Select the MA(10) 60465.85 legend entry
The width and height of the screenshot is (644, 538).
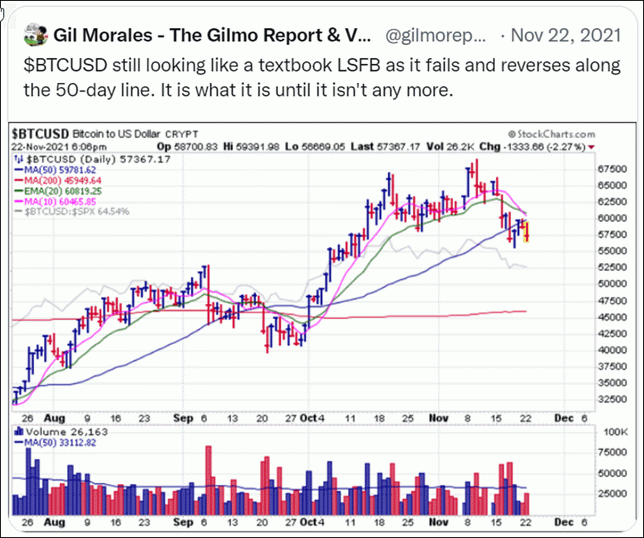(x=55, y=202)
